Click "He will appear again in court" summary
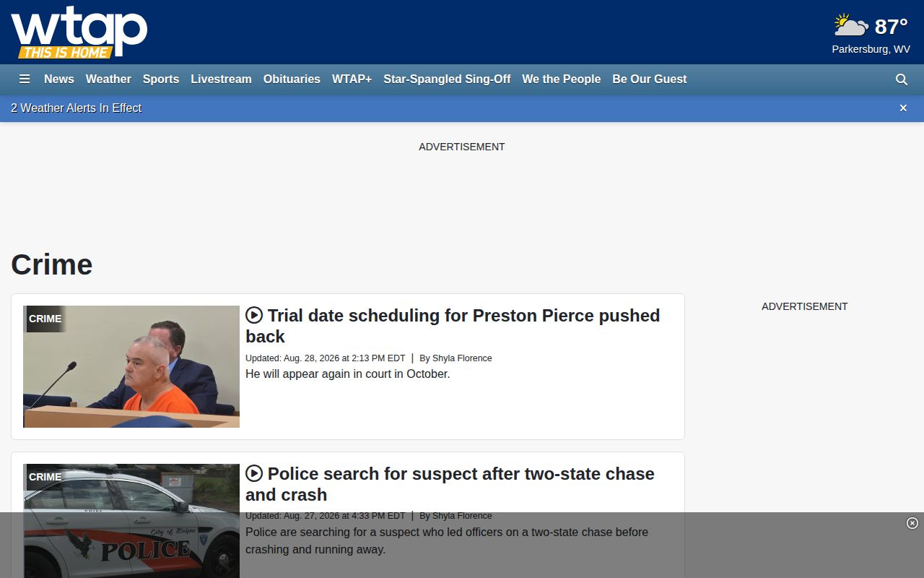 [347, 374]
